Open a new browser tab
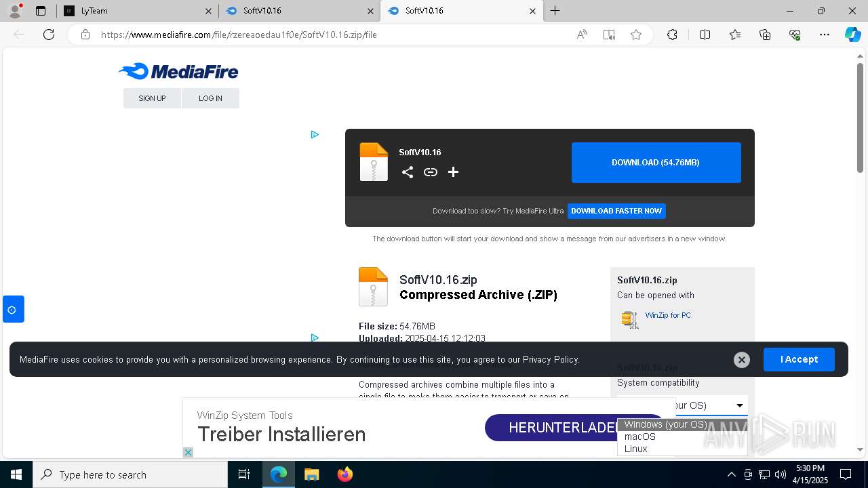This screenshot has width=868, height=488. tap(555, 11)
